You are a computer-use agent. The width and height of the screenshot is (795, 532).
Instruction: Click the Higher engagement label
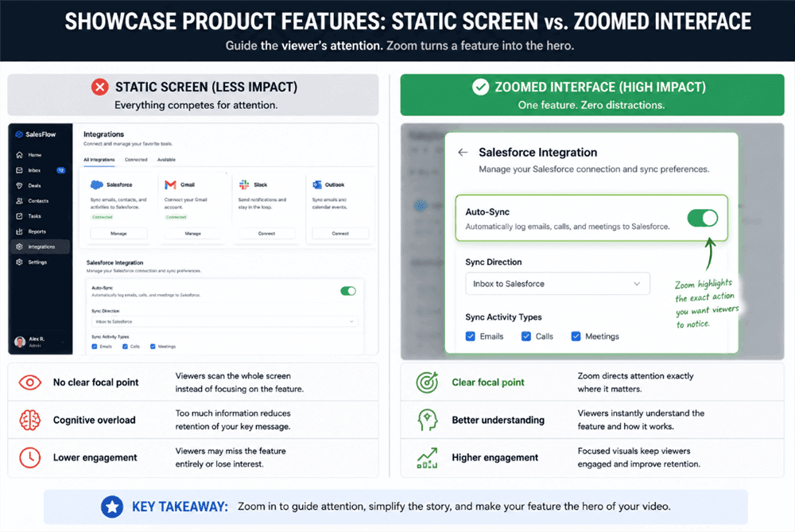coord(494,457)
